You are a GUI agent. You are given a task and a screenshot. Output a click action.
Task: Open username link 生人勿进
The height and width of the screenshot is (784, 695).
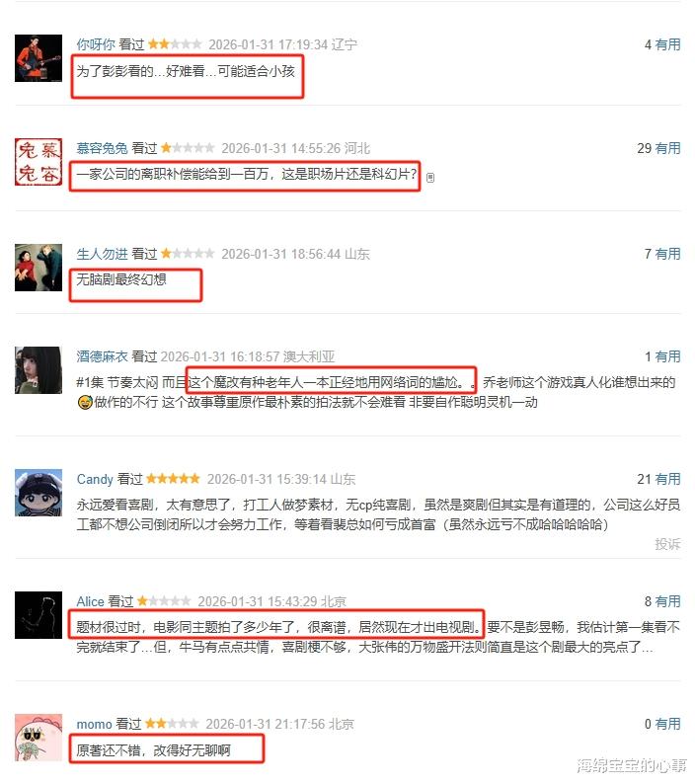point(103,254)
